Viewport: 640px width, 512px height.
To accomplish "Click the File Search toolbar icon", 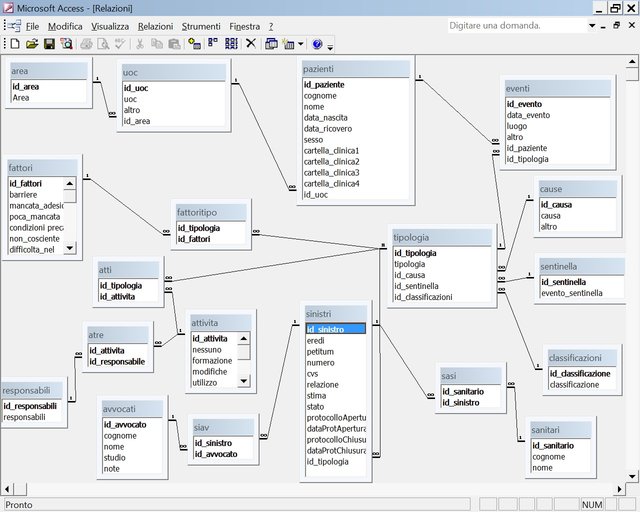I will [x=66, y=44].
